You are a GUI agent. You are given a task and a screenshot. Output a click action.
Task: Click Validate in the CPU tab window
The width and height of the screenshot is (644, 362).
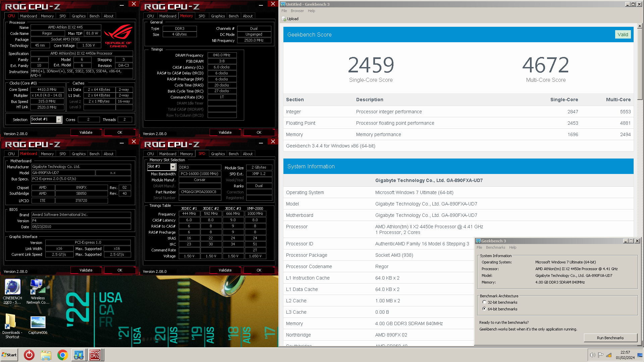(x=86, y=132)
